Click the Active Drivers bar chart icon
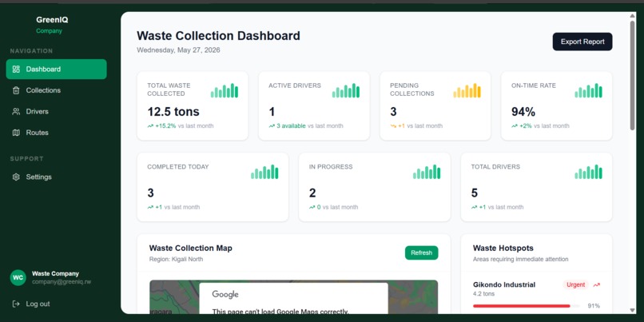 click(x=346, y=90)
